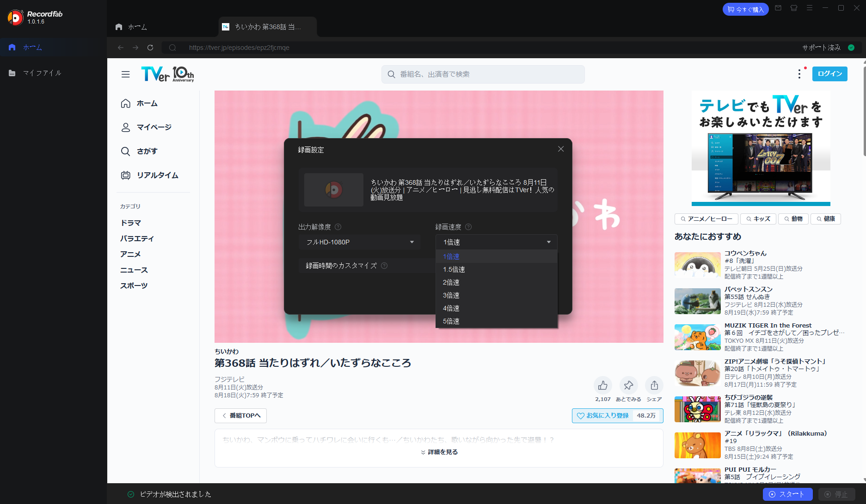
Task: Click the ログイン button
Action: pyautogui.click(x=829, y=74)
